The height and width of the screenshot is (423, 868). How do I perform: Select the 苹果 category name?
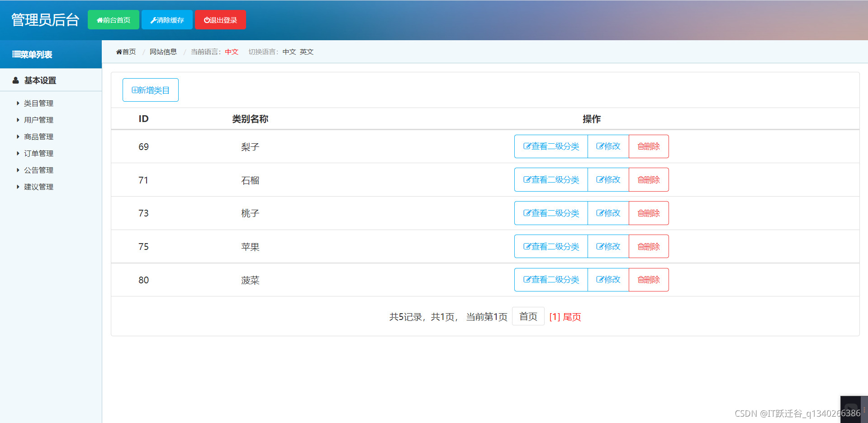pos(250,247)
